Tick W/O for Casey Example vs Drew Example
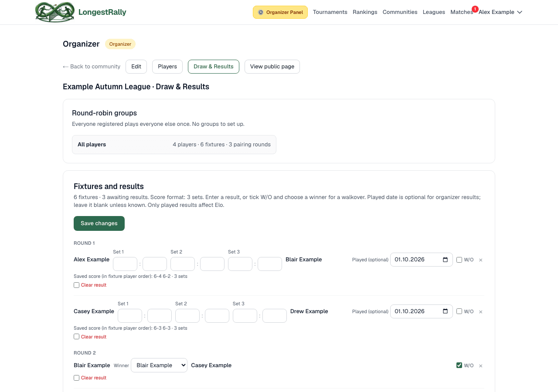This screenshot has height=392, width=558. click(459, 311)
